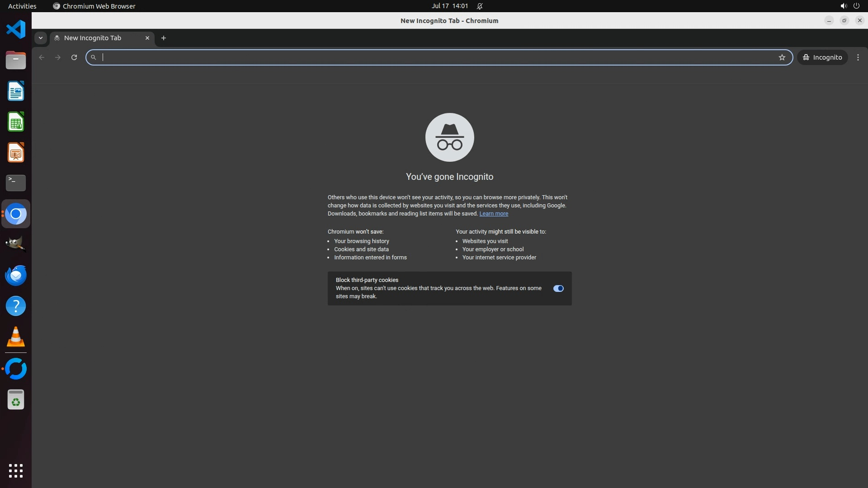Toggle Block third-party cookies switch
The height and width of the screenshot is (488, 868).
558,288
